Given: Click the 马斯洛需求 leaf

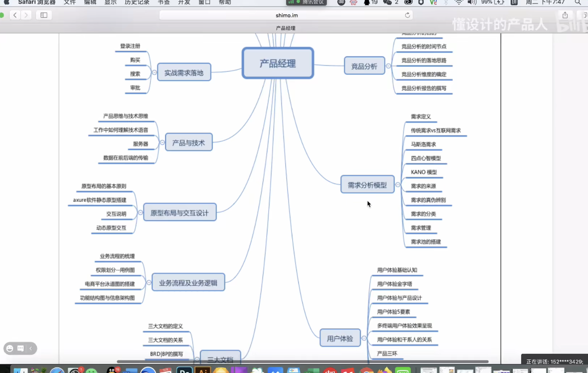Looking at the screenshot, I should click(x=423, y=144).
